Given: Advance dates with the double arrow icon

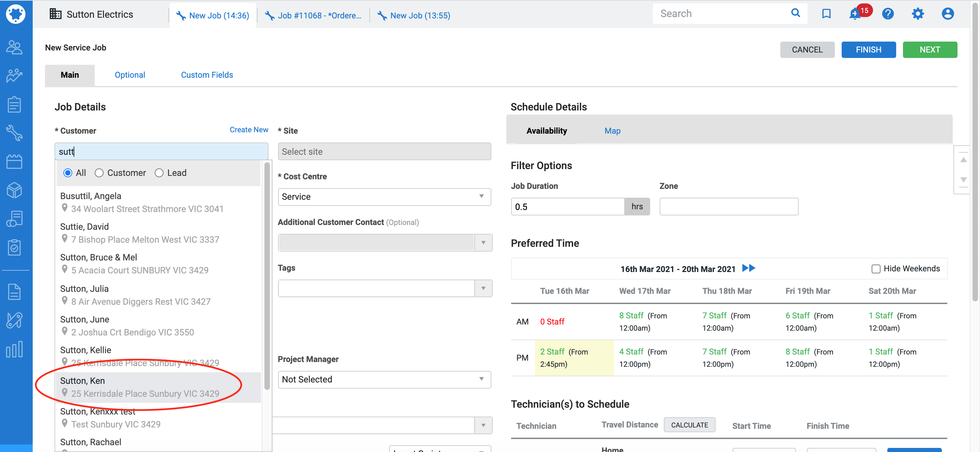Looking at the screenshot, I should [x=749, y=268].
